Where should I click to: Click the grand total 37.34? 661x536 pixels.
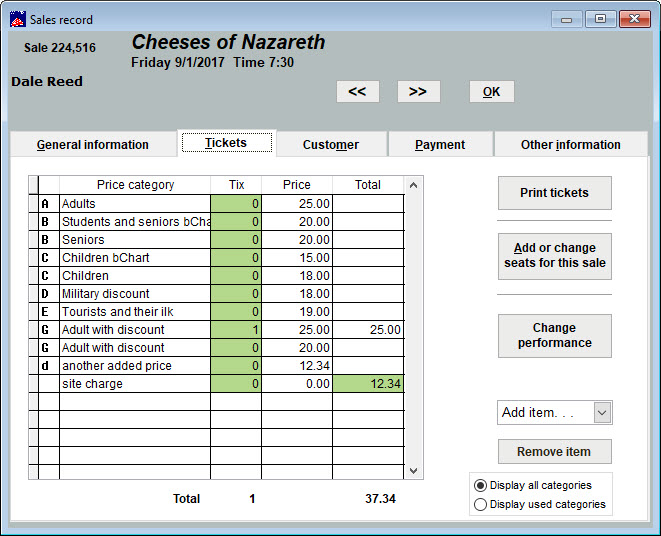(x=380, y=499)
